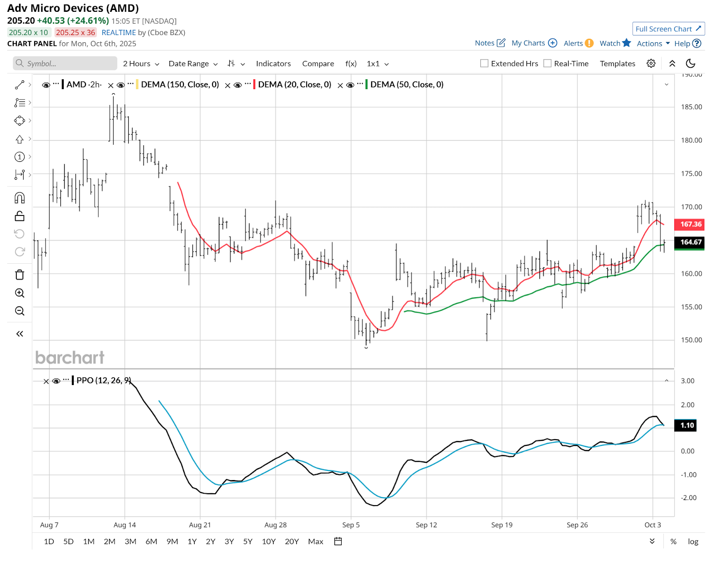728x566 pixels.
Task: Toggle visibility of DEMA 50
Action: click(x=350, y=85)
